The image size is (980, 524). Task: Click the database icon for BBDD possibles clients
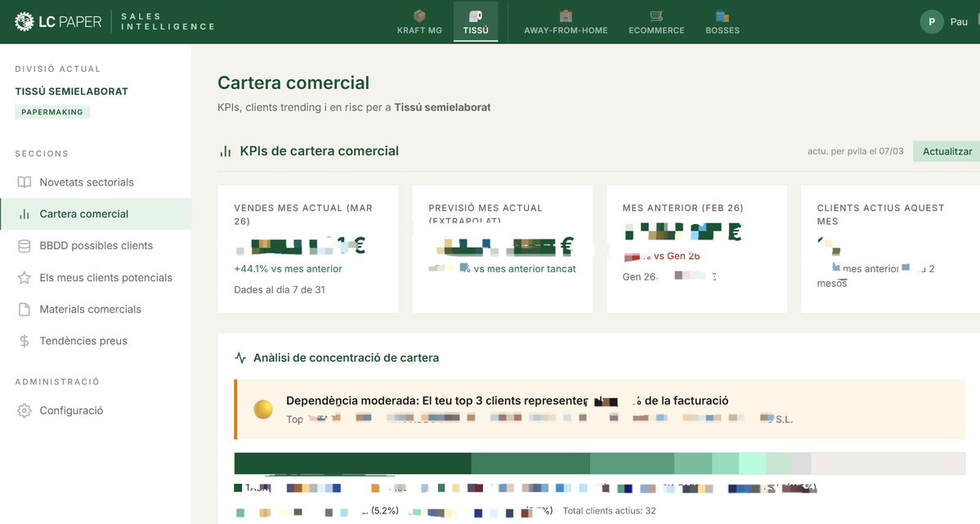click(25, 246)
